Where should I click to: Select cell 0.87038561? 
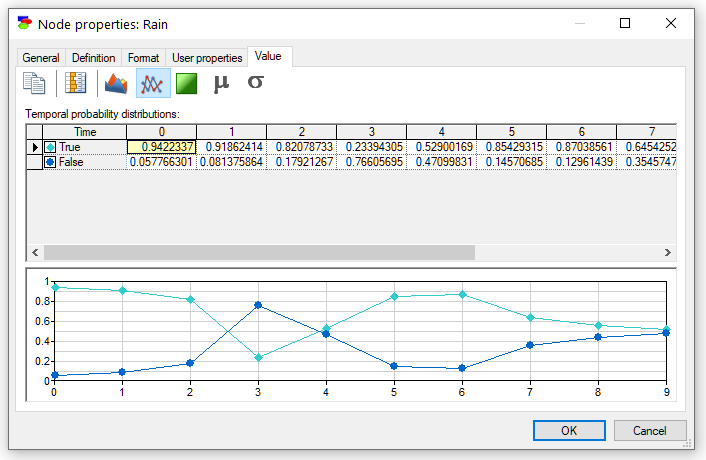(x=582, y=147)
